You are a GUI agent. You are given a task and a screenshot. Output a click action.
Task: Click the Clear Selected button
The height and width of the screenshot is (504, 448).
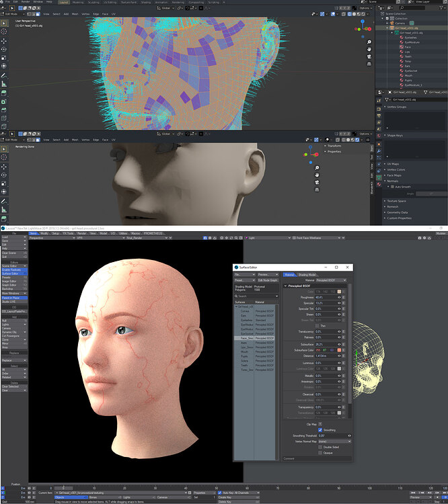tap(14, 386)
